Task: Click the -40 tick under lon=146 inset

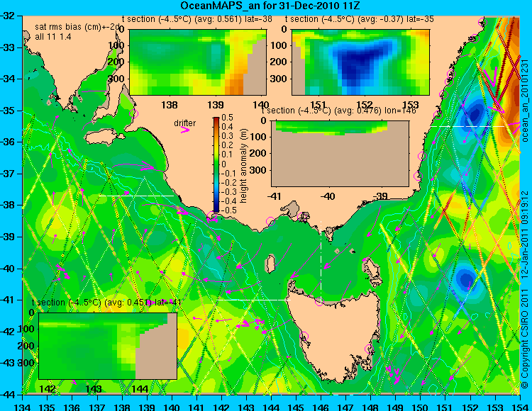Action: pyautogui.click(x=328, y=196)
